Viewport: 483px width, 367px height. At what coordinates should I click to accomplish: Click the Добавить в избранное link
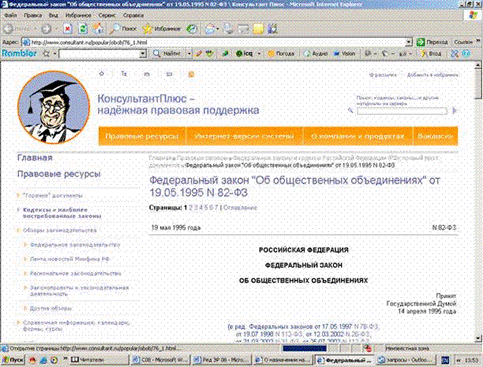(432, 75)
